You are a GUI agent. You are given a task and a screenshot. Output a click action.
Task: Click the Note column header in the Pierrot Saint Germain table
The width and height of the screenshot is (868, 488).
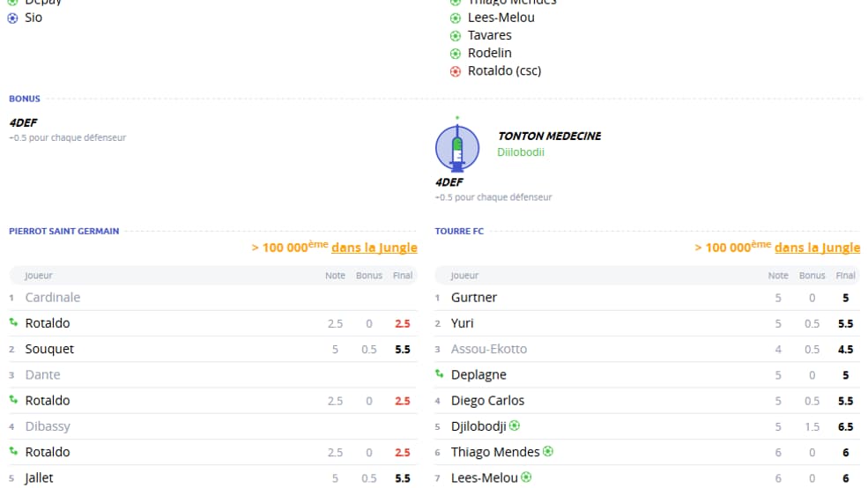[335, 276]
